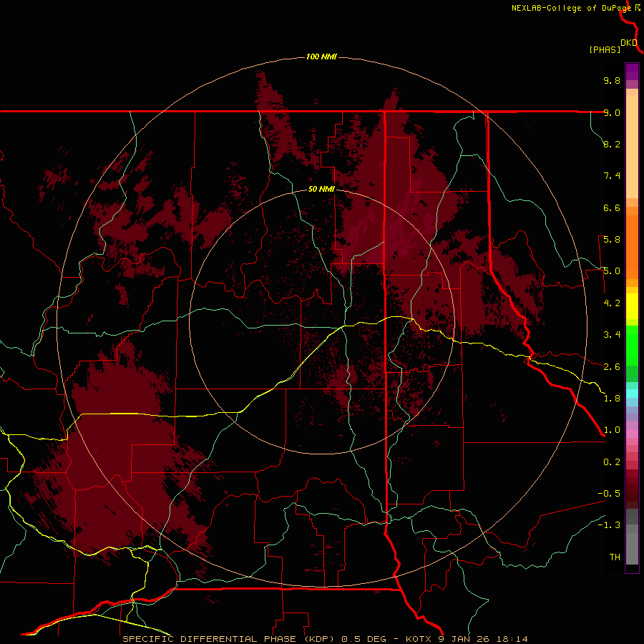
Task: Pick the pink legend color band
Action: (632, 433)
